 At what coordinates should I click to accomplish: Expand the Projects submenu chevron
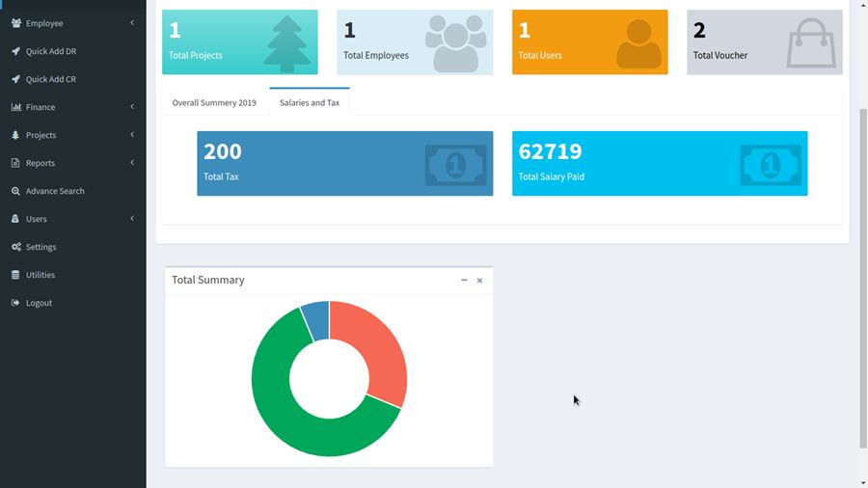click(132, 134)
